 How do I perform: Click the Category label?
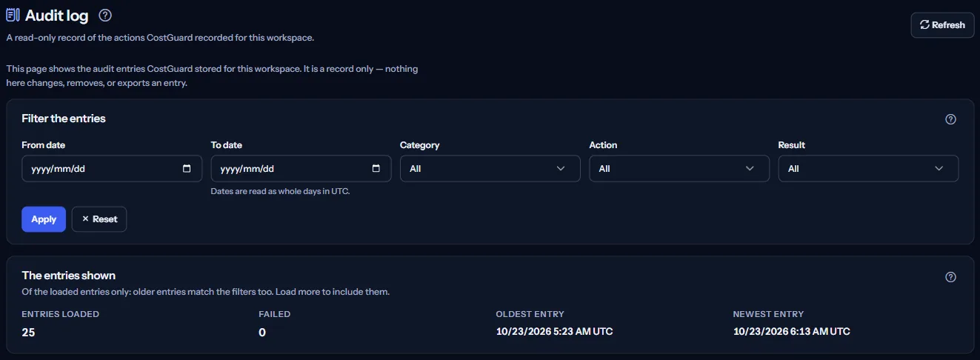pyautogui.click(x=420, y=145)
